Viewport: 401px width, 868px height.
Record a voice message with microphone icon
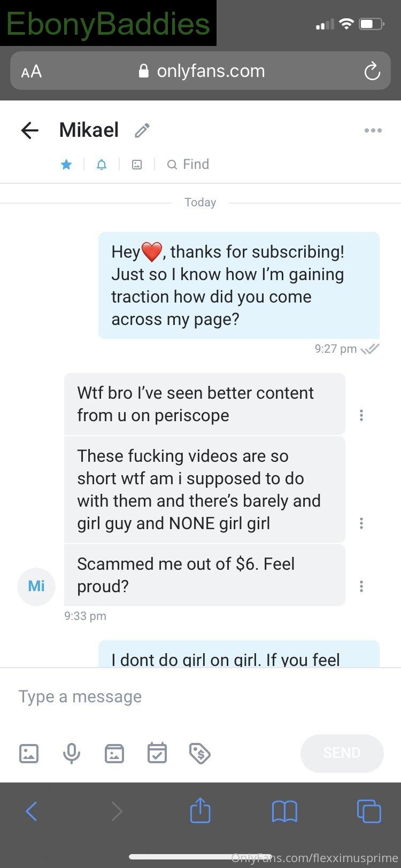pyautogui.click(x=72, y=753)
